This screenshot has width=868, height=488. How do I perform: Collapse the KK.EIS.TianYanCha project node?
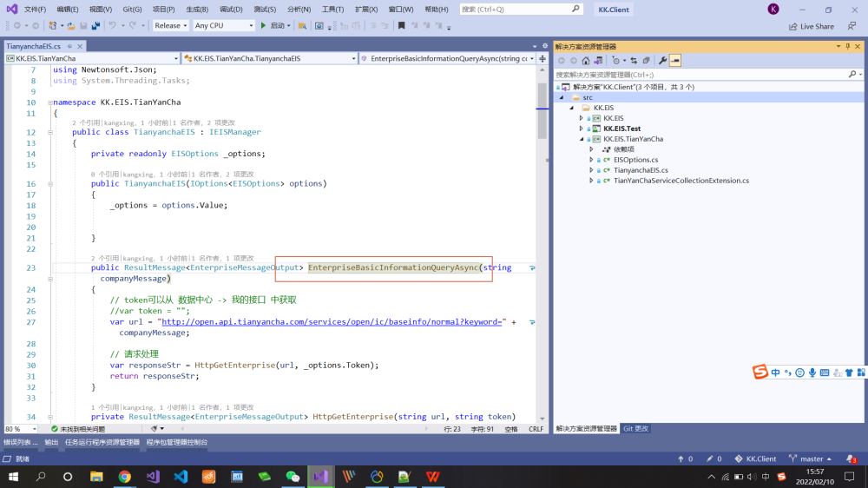(x=582, y=139)
